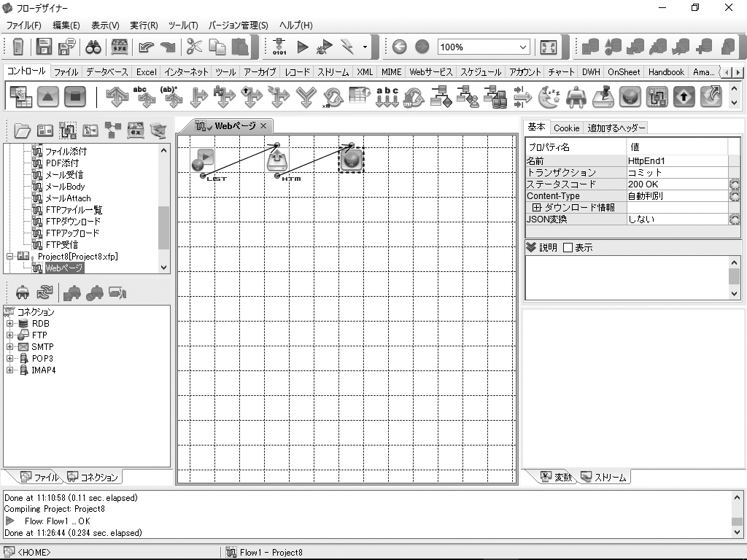Click the binoculars search icon
747x560 pixels.
click(93, 47)
